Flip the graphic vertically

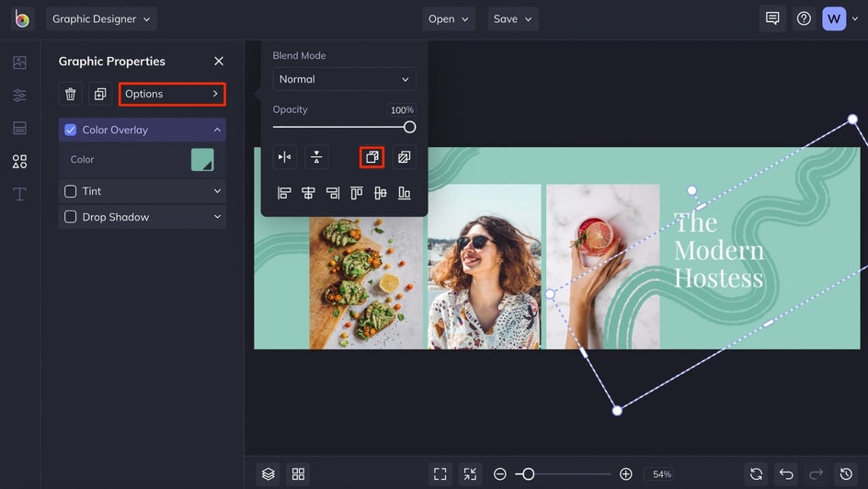[x=316, y=157]
